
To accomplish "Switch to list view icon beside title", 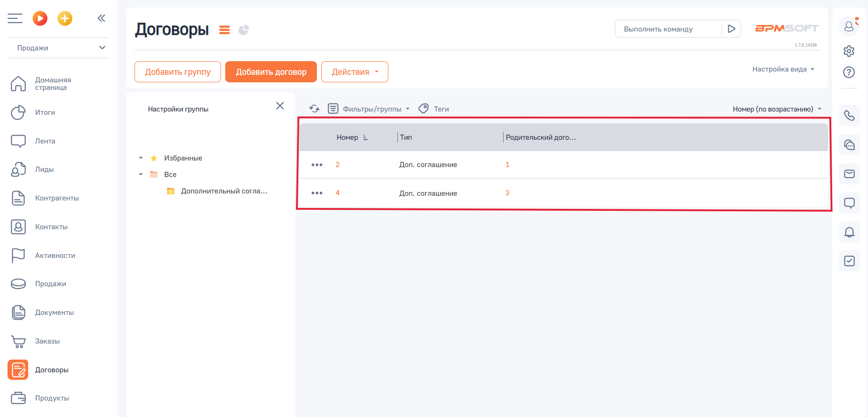I will 224,30.
